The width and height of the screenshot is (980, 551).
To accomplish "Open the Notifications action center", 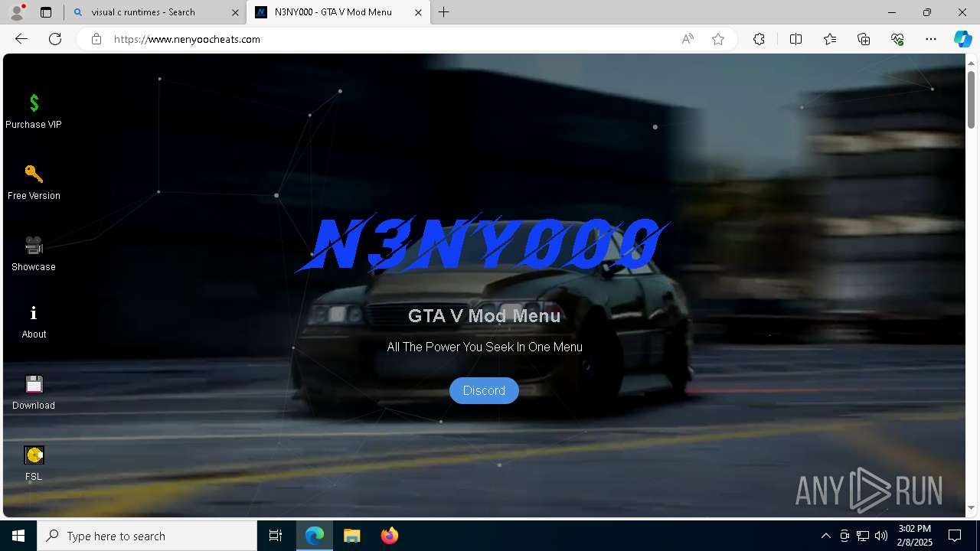I will point(955,536).
